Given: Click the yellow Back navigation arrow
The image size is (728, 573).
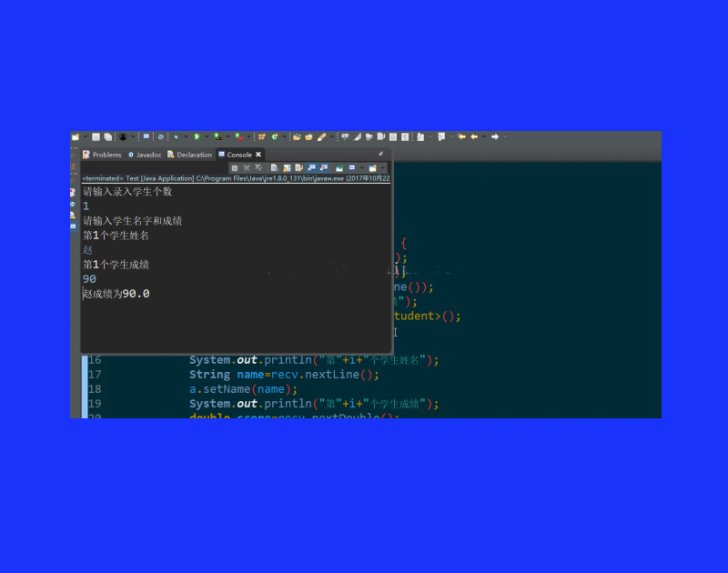Looking at the screenshot, I should click(x=474, y=136).
